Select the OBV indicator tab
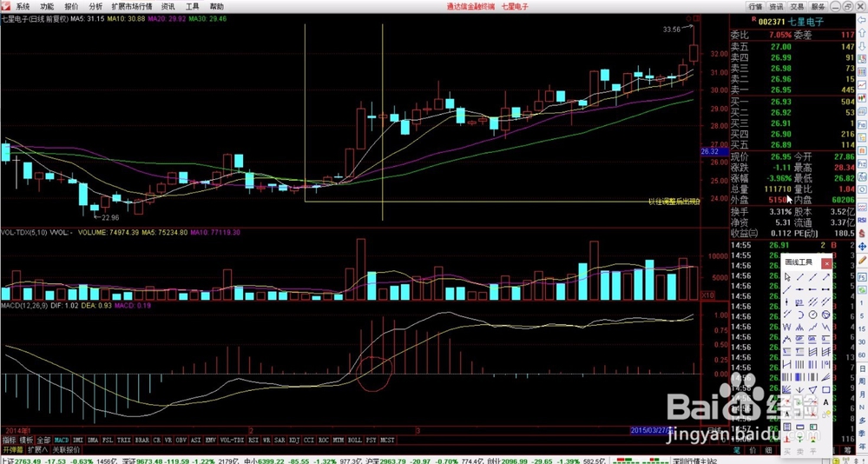This screenshot has height=464, width=868. (181, 440)
